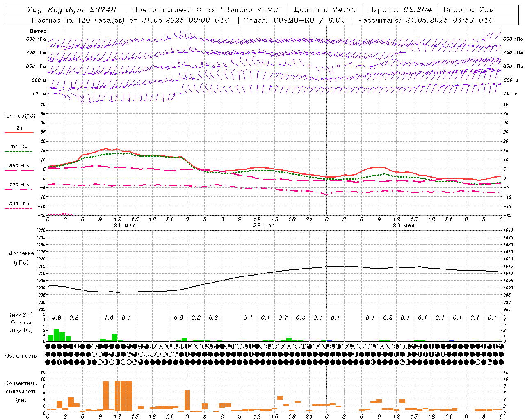
Task: Click the Долгота: 74.55 header field
Action: (325, 10)
